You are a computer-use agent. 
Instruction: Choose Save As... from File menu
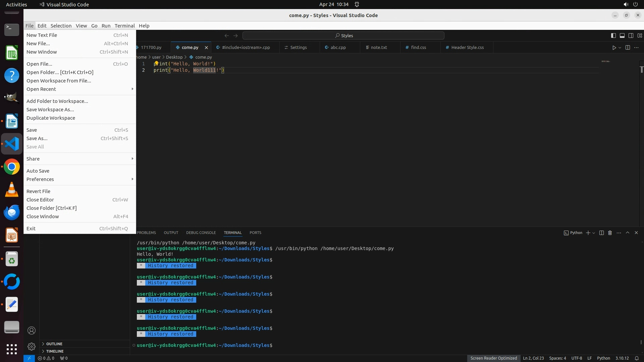37,138
